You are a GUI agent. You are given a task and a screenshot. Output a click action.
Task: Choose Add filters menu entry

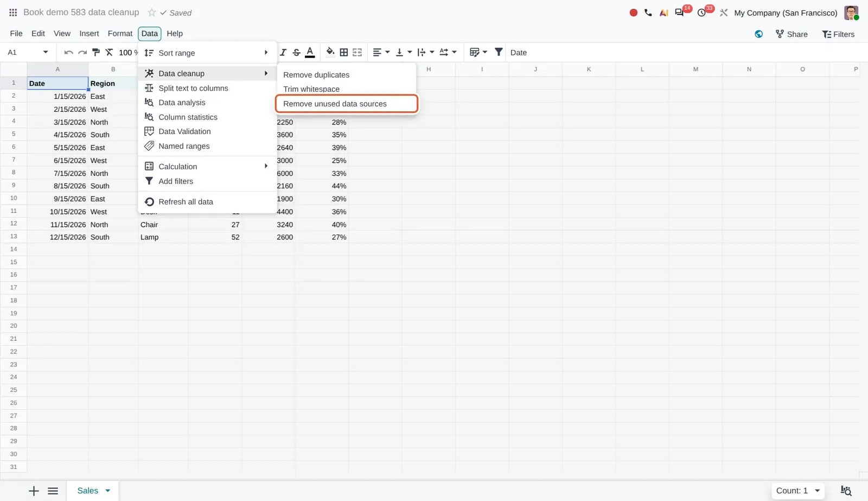pos(207,181)
